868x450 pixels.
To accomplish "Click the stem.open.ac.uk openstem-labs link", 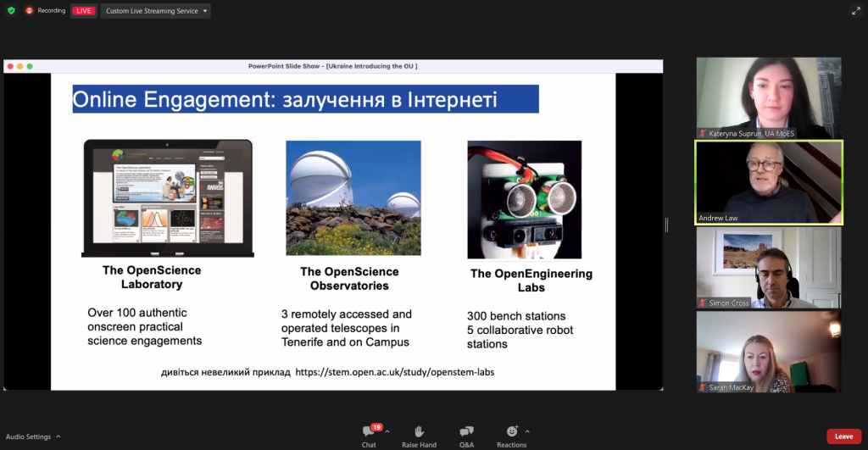I will (395, 372).
